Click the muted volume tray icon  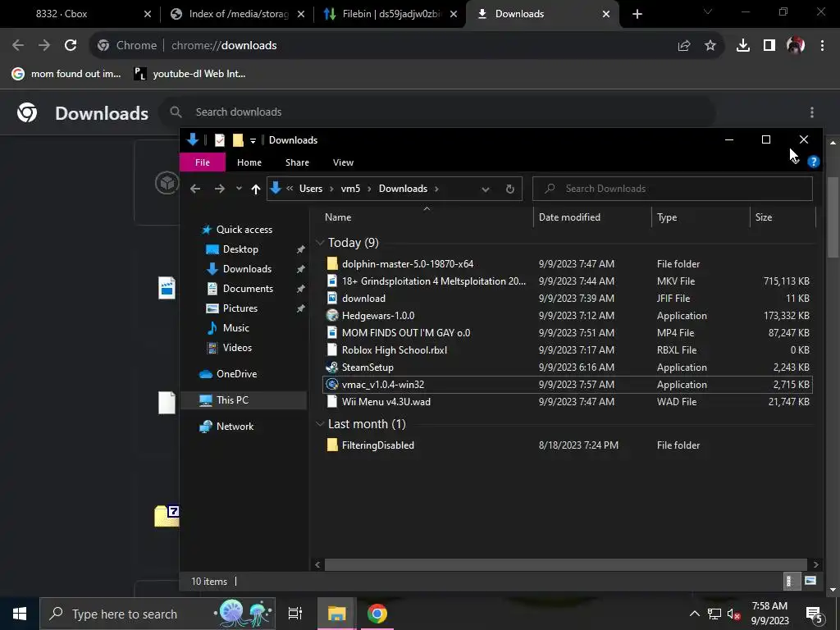click(734, 614)
